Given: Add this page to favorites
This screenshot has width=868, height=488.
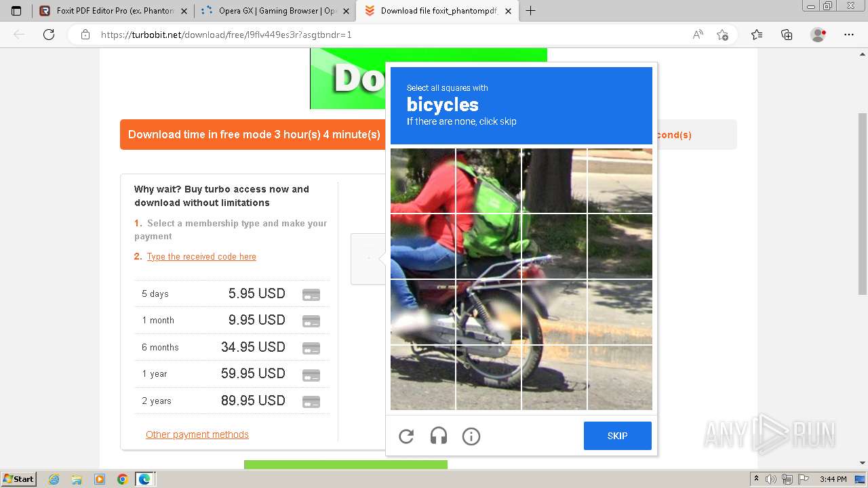Looking at the screenshot, I should (722, 35).
